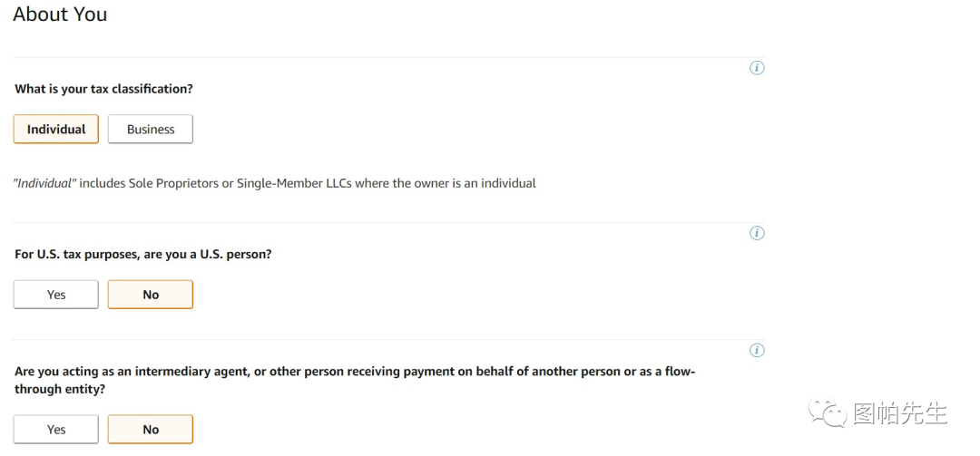Choose Yes for intermediary agent question
This screenshot has width=980, height=456.
point(56,430)
